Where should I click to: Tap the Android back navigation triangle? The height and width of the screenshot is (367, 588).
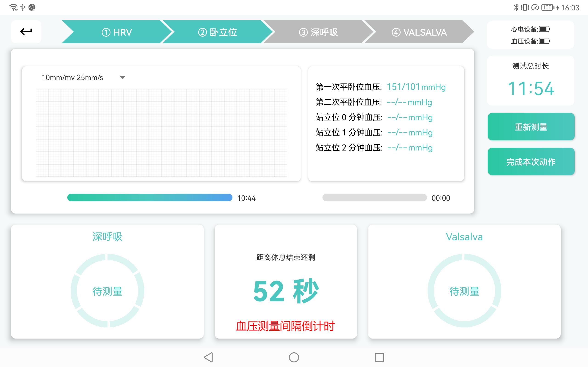point(209,357)
